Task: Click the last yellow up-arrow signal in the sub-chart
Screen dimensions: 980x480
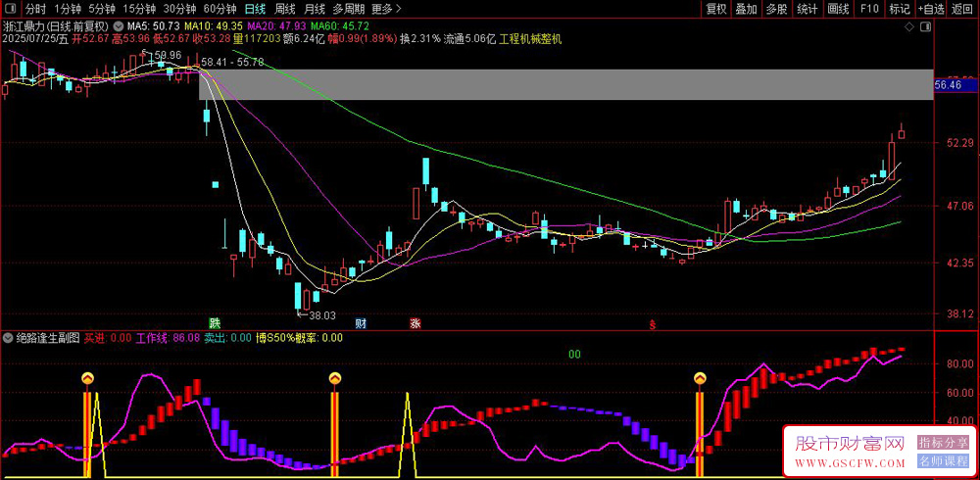Action: click(x=700, y=377)
